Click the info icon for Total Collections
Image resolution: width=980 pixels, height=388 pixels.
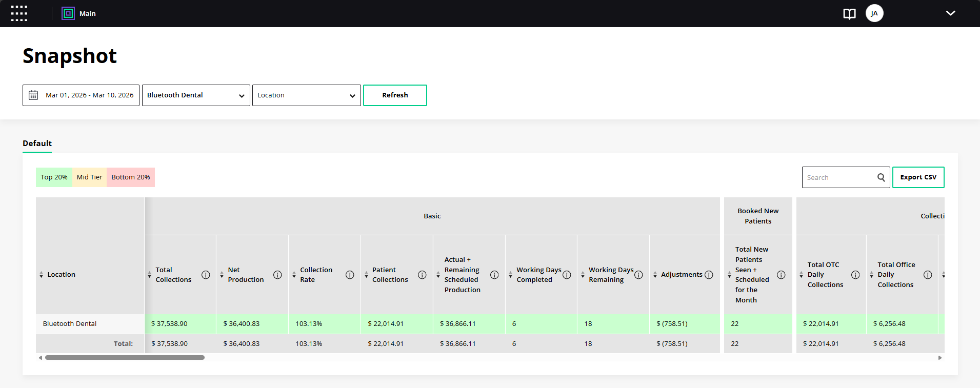pos(206,275)
